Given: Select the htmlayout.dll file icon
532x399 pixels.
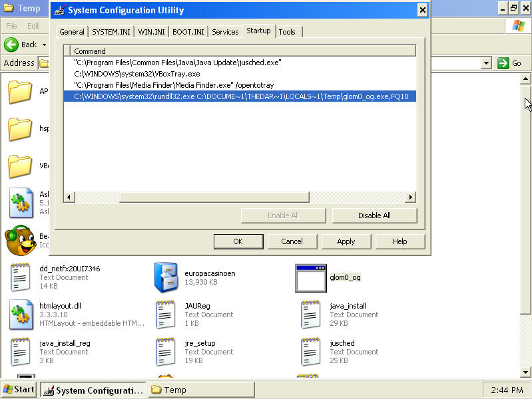Looking at the screenshot, I should tap(21, 315).
